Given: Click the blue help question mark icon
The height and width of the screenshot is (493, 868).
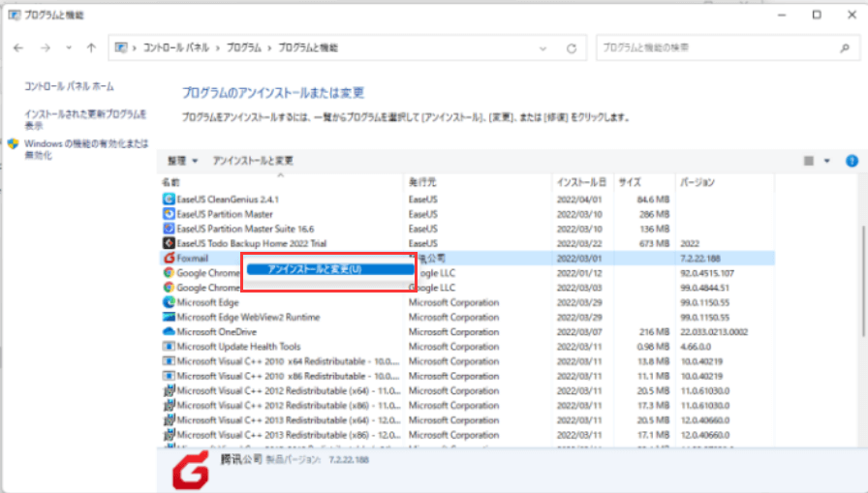Looking at the screenshot, I should point(852,161).
